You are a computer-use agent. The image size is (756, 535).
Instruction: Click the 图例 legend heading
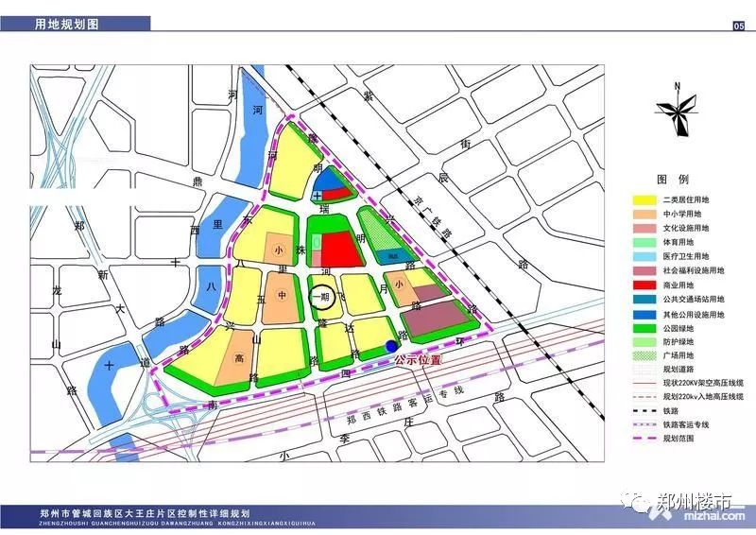[673, 180]
